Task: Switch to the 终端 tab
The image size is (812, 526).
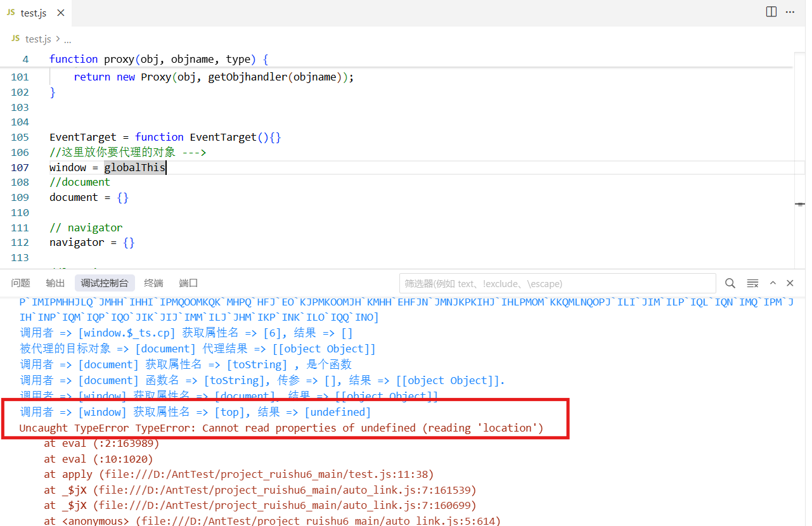Action: 153,283
